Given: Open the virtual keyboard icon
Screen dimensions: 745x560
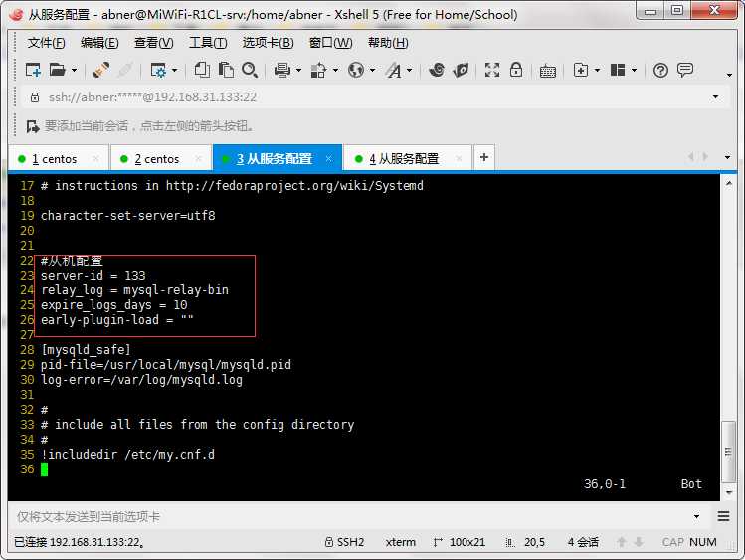Looking at the screenshot, I should tap(548, 72).
